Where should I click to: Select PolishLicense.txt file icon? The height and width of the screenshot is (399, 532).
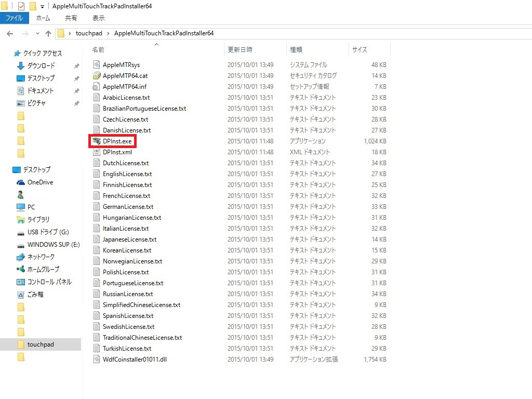coord(97,272)
